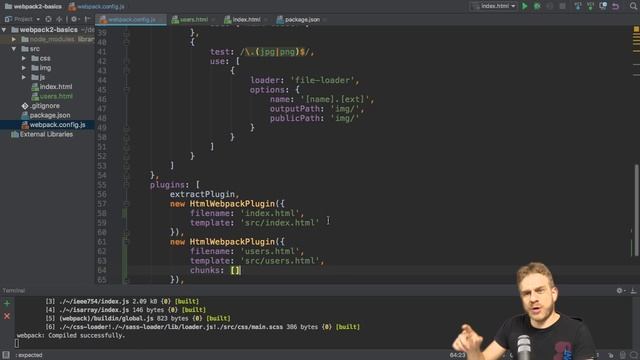This screenshot has width=640, height=360.
Task: Select External Libraries in the project tree
Action: [42, 134]
